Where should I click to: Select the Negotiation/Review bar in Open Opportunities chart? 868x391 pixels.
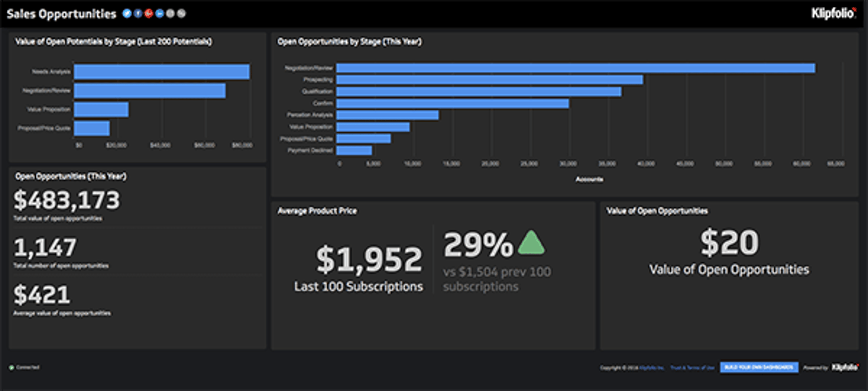coord(575,68)
